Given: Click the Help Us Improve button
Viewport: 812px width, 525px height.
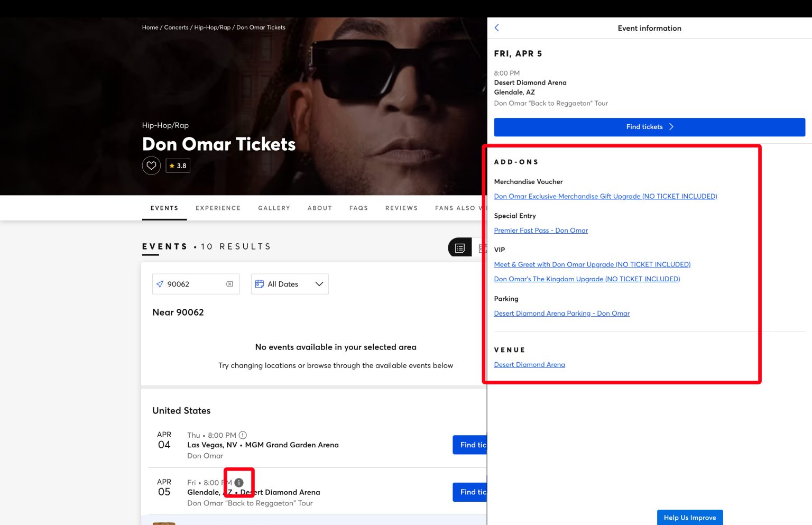Looking at the screenshot, I should pos(689,517).
